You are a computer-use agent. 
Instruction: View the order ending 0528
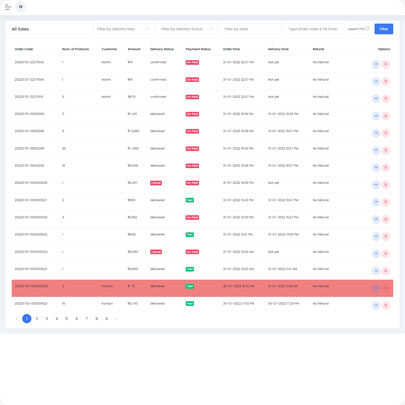376,185
